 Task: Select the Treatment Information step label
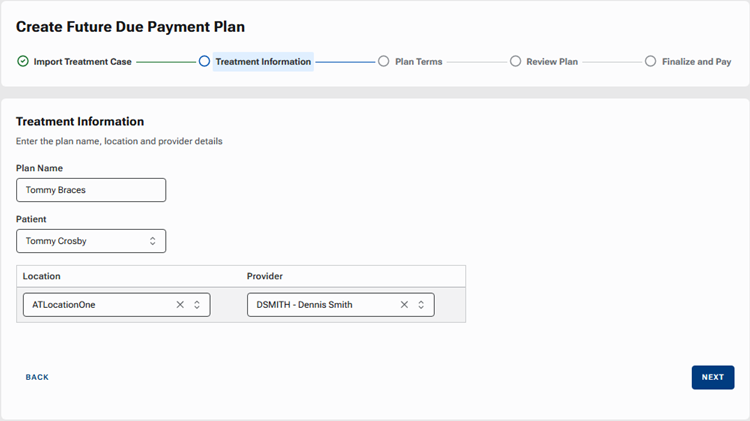coord(263,62)
